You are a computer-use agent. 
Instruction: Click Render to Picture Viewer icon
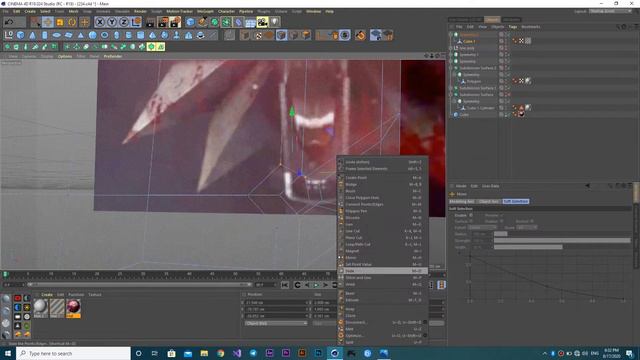[163, 22]
